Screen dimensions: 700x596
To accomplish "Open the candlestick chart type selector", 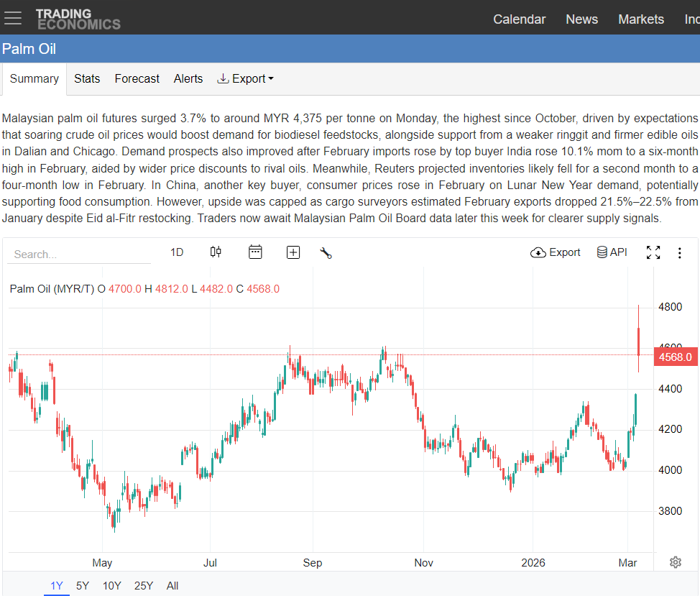I will click(216, 252).
